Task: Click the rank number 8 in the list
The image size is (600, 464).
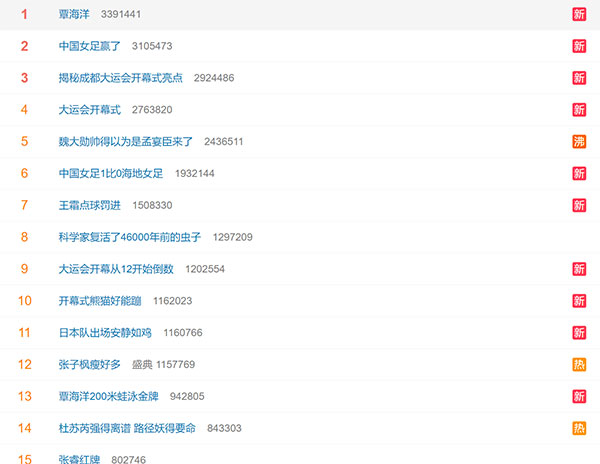Action: (x=24, y=237)
